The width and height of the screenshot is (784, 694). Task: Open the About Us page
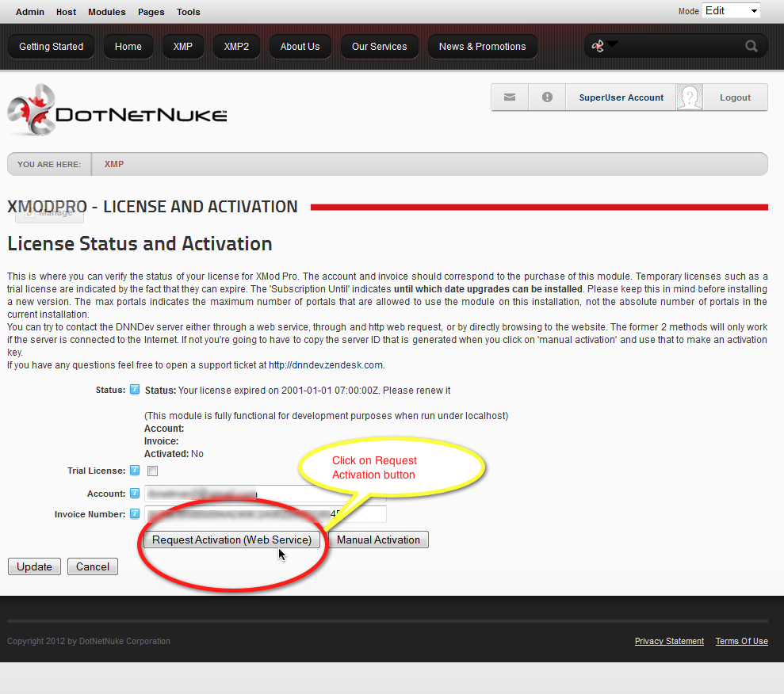click(x=300, y=47)
